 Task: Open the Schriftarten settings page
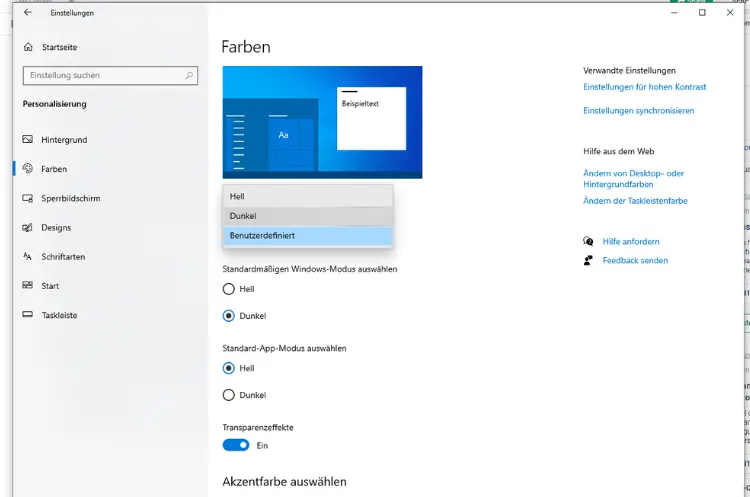tap(110, 256)
